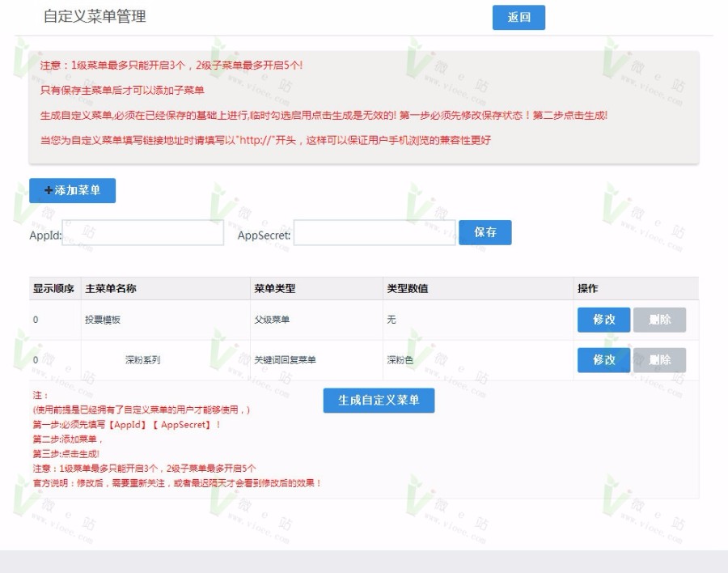Click the 保存 button next to AppSecret
Viewport: 728px width, 573px height.
point(485,232)
